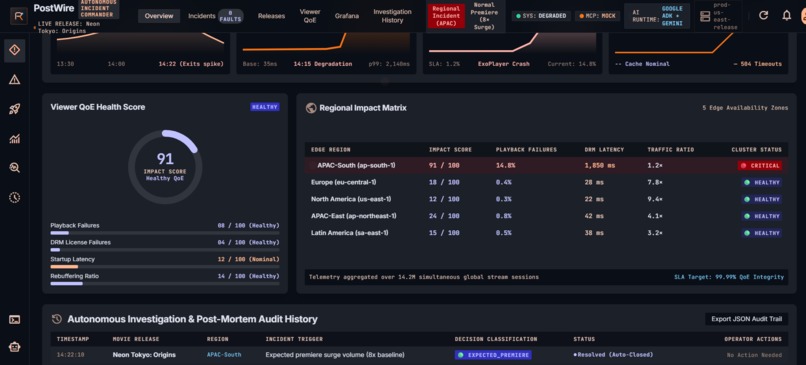Click the Startup Latency progress bar
806x365 pixels.
[164, 267]
